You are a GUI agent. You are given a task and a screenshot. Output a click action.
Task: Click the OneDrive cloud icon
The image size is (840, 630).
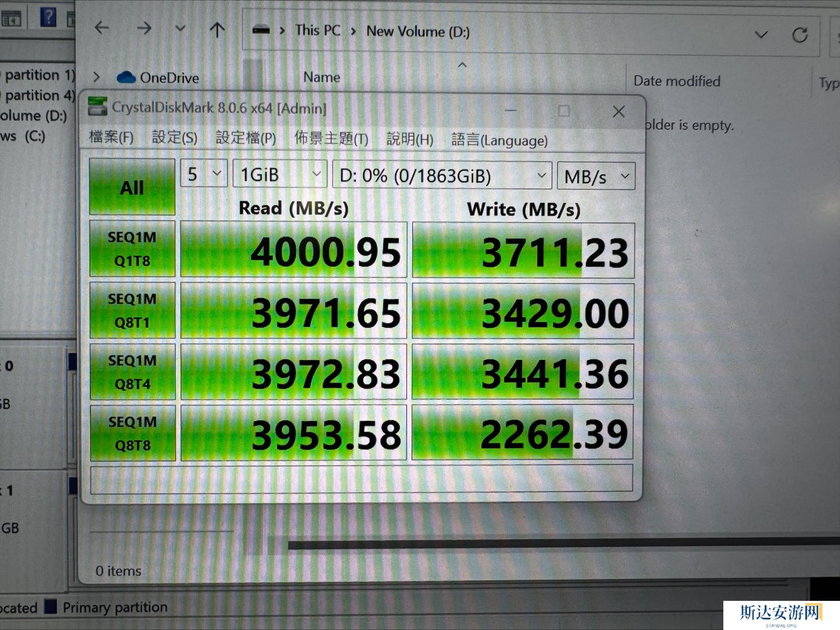[x=126, y=78]
